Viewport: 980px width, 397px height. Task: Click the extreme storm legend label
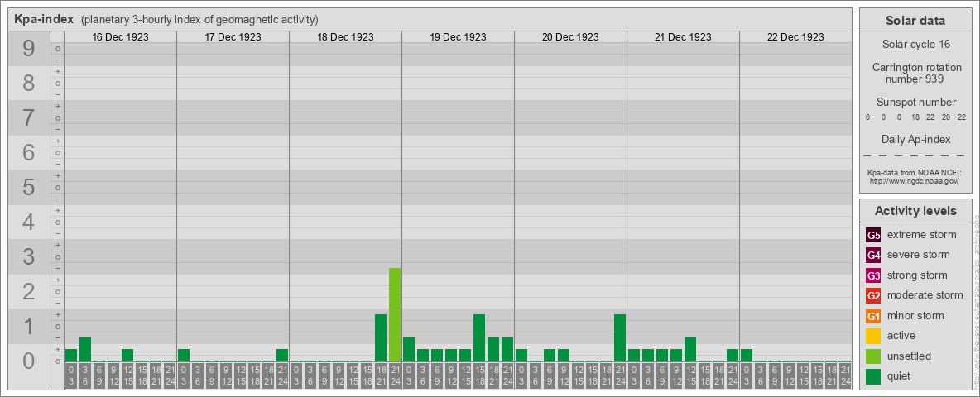point(922,236)
